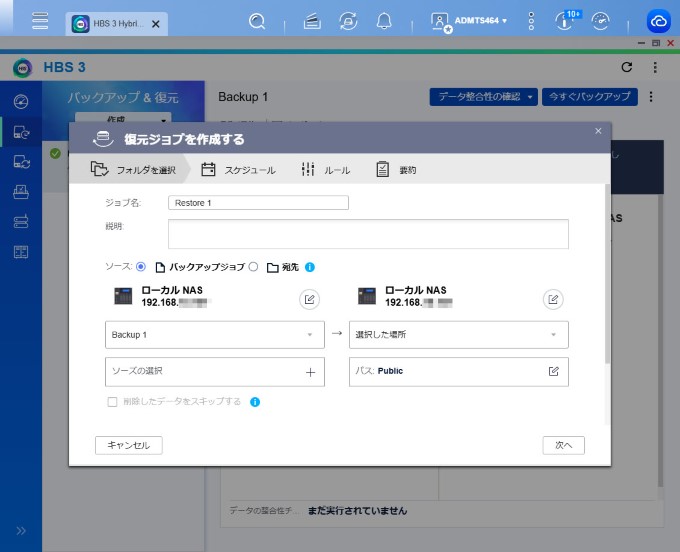Screen dimensions: 680x552
Task: Open the external devices sync icon
Action: click(x=348, y=21)
